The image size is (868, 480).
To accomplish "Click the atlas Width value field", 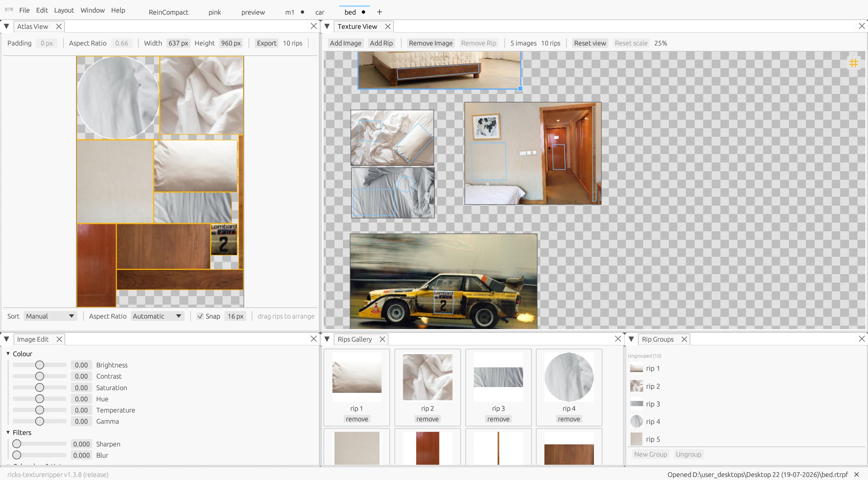I will pos(178,43).
